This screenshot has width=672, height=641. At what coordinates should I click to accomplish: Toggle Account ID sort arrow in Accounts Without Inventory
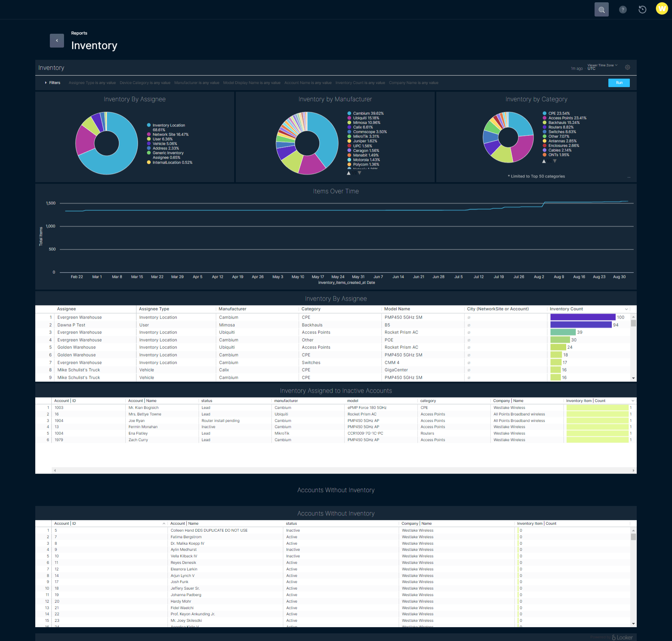pyautogui.click(x=164, y=524)
